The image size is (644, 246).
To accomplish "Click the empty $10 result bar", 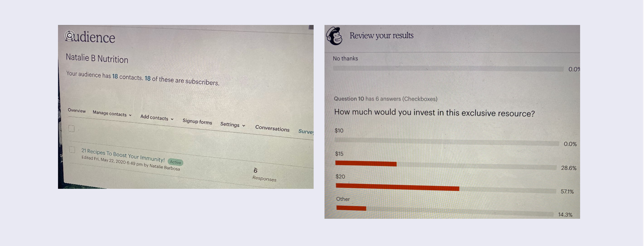I will click(x=446, y=142).
